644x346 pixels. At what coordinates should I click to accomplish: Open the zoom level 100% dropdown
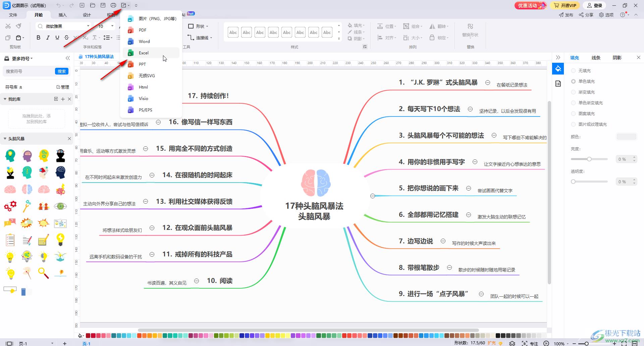click(x=561, y=343)
